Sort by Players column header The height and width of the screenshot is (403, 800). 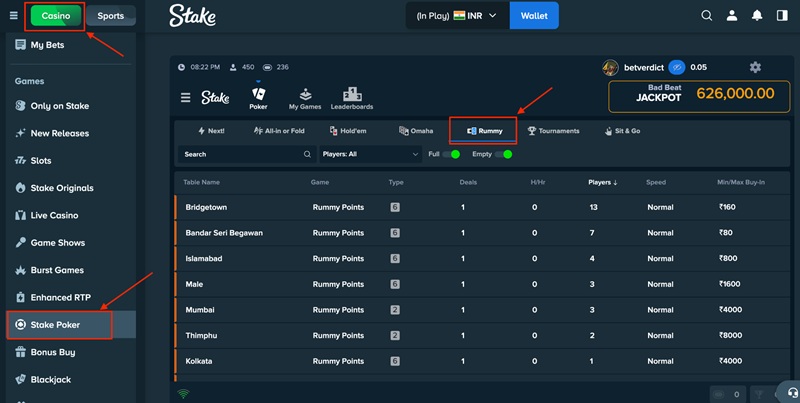click(603, 182)
